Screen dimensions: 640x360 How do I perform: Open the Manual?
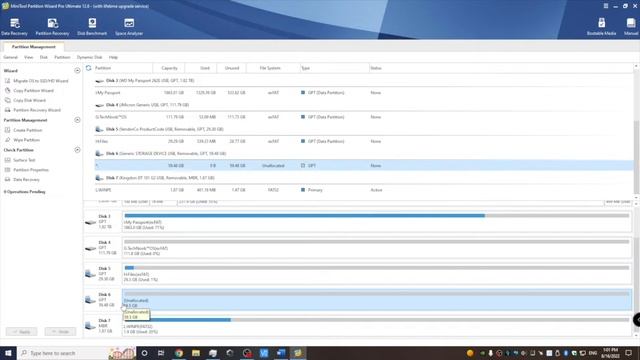(631, 27)
